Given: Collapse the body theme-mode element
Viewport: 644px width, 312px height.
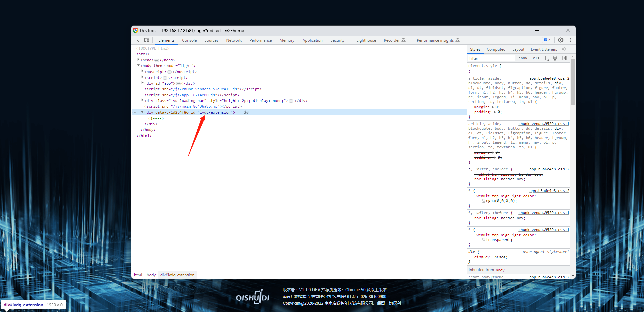Looking at the screenshot, I should (x=138, y=65).
